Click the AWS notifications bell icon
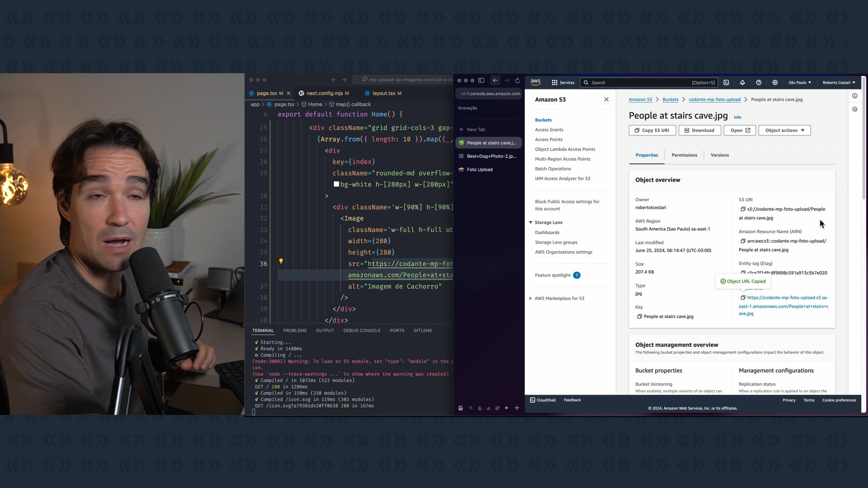Viewport: 868px width, 488px height. pos(742,83)
